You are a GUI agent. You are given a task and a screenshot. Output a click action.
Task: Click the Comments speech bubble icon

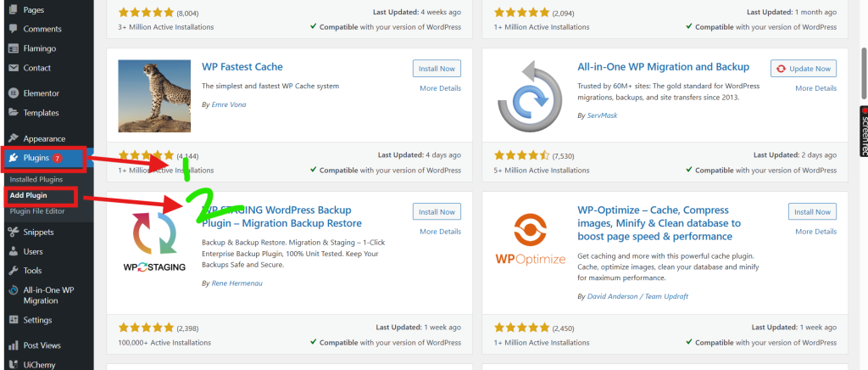pos(14,29)
